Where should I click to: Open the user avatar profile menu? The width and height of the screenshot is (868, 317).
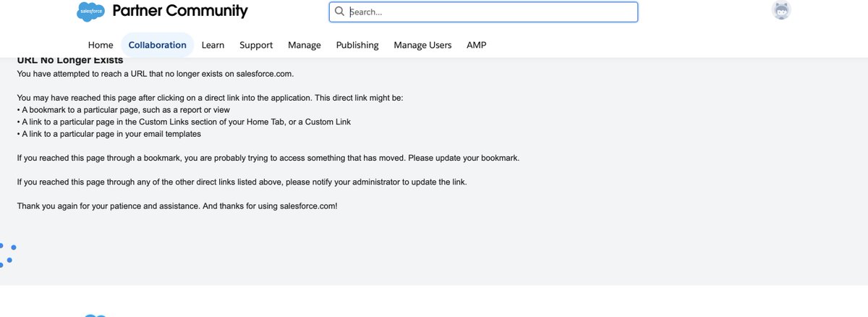pyautogui.click(x=781, y=10)
